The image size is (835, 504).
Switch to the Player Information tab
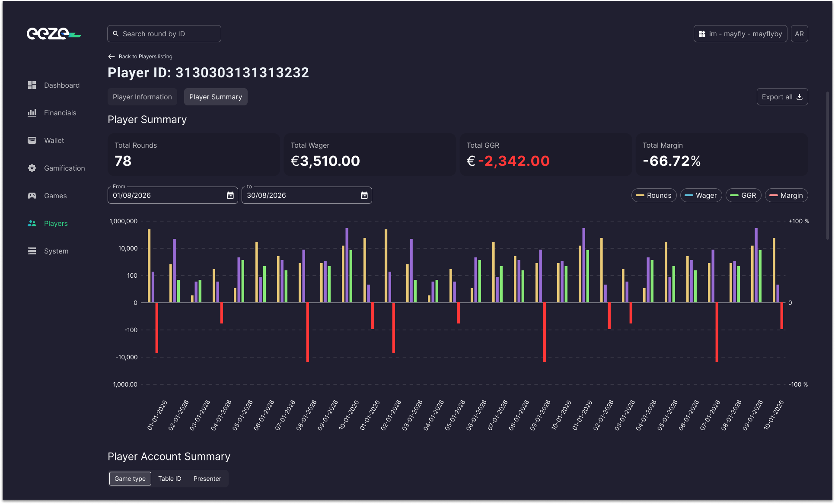(x=142, y=97)
